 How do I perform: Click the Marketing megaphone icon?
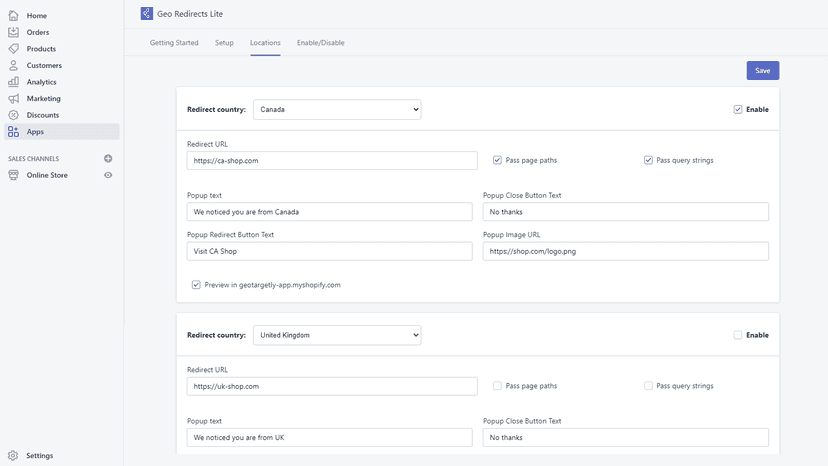13,98
